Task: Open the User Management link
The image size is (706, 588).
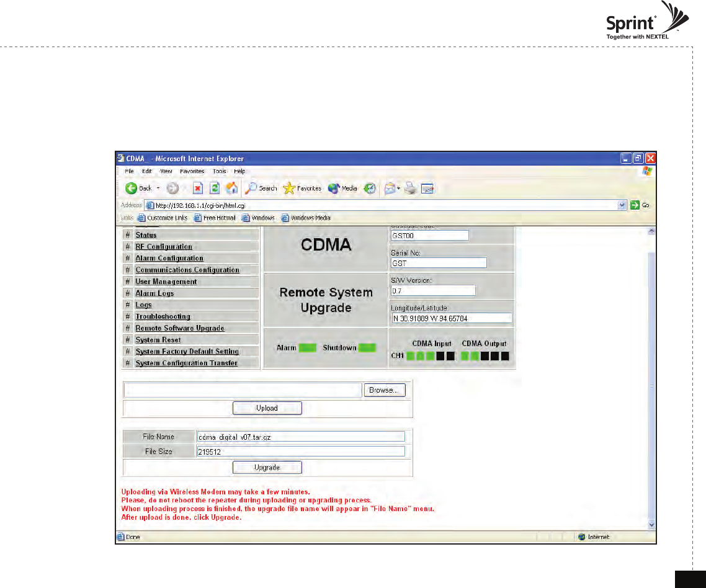Action: [166, 282]
